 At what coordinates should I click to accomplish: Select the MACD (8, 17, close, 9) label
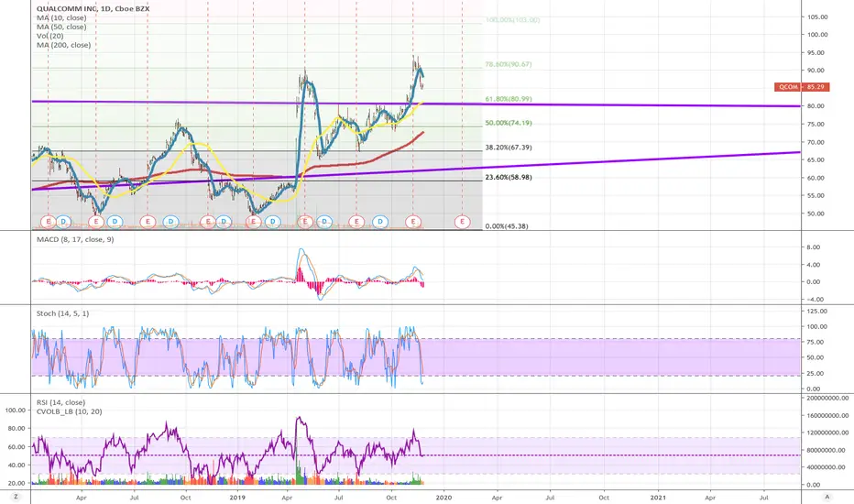pos(75,239)
